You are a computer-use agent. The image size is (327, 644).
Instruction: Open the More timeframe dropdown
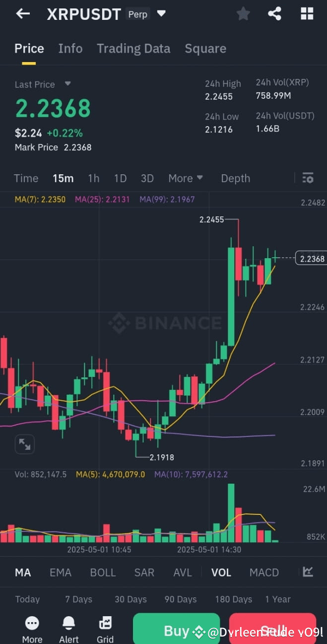[x=185, y=178]
